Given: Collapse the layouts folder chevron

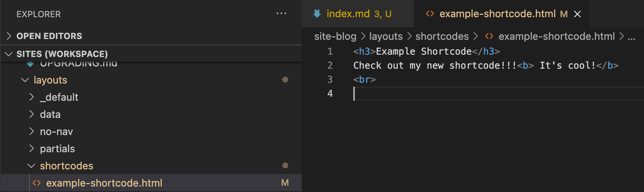Looking at the screenshot, I should 25,80.
